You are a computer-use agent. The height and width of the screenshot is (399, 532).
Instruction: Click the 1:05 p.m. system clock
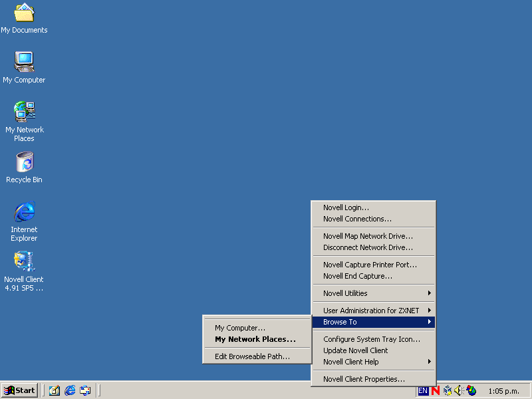tap(503, 391)
